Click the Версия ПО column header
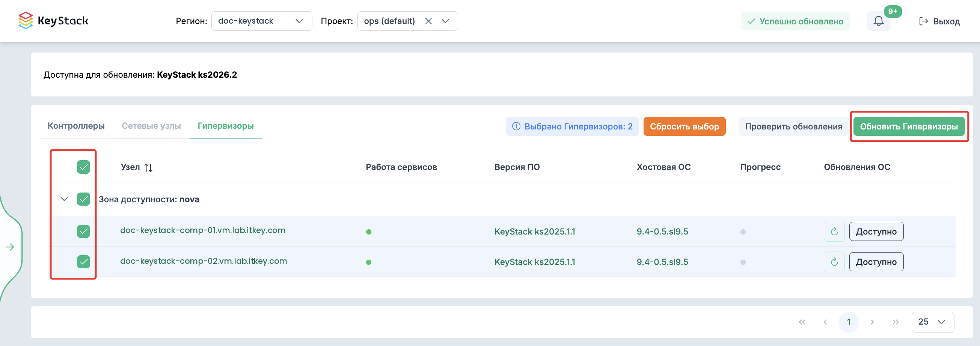980x346 pixels. point(517,167)
